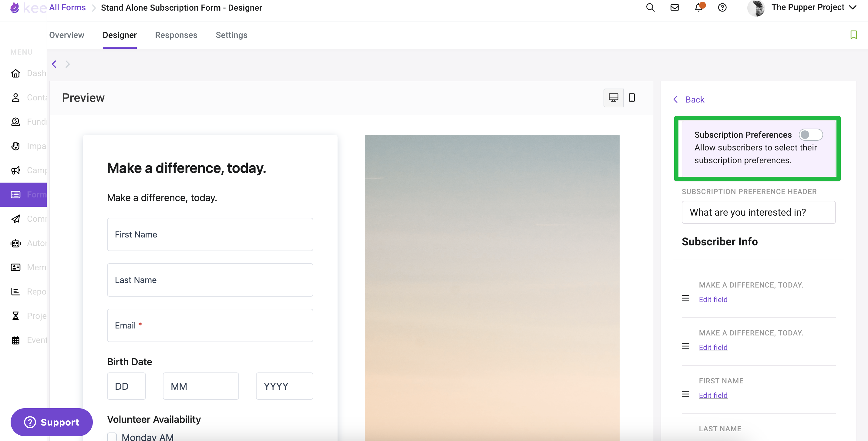The width and height of the screenshot is (868, 441).
Task: Click Edit field for First Name
Action: tap(713, 395)
